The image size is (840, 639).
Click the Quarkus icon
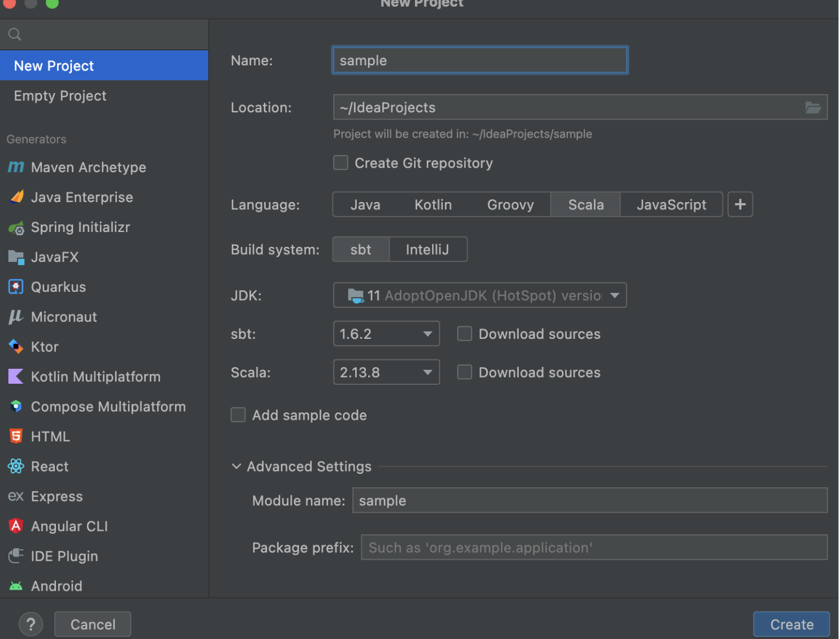16,287
